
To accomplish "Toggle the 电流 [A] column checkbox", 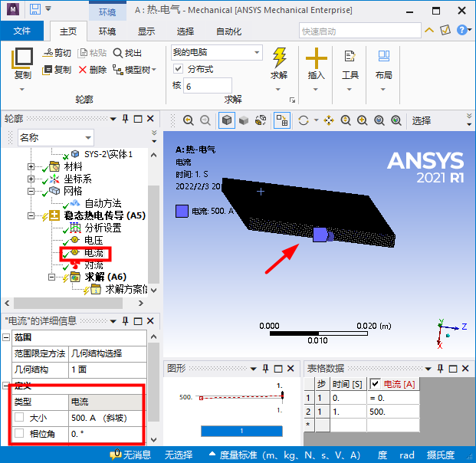I will pos(375,383).
